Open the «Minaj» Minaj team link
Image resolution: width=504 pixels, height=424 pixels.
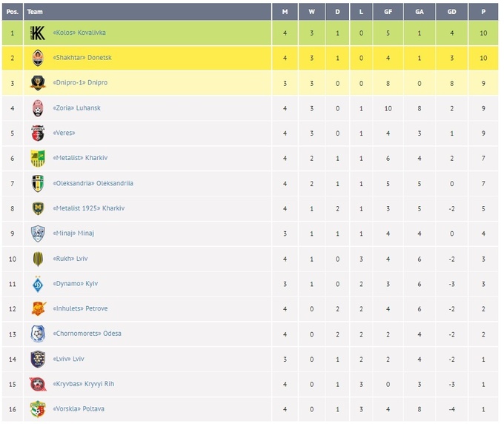point(73,233)
